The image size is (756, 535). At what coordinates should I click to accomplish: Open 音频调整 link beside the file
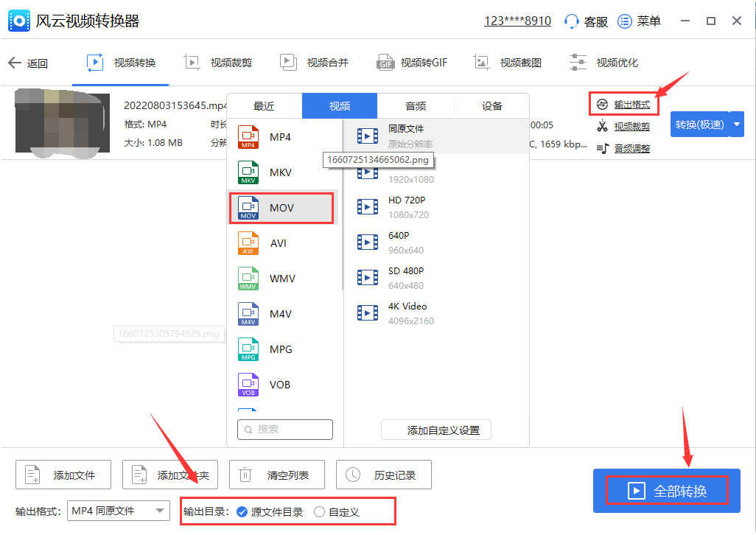631,148
